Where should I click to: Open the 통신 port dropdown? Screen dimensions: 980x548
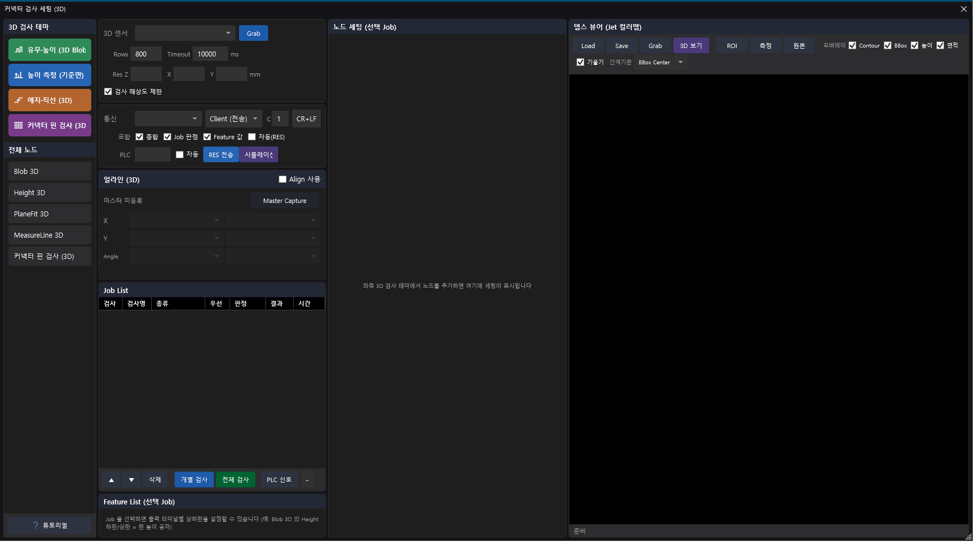point(168,119)
